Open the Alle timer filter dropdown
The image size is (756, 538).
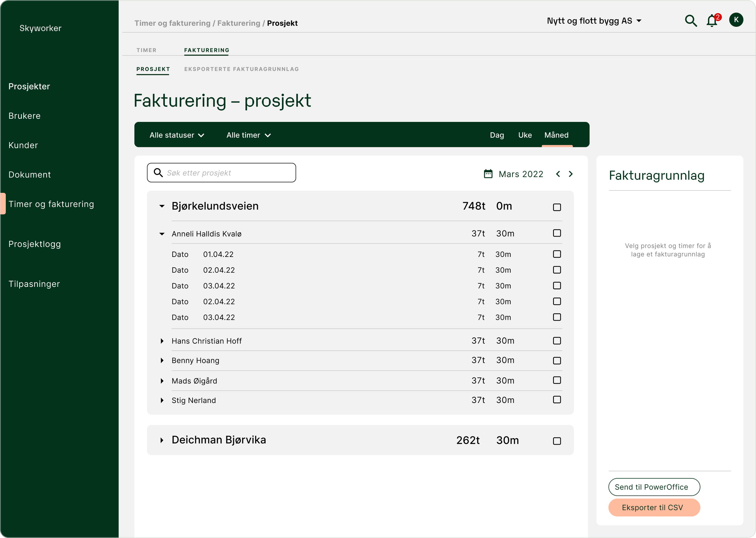[x=249, y=135]
